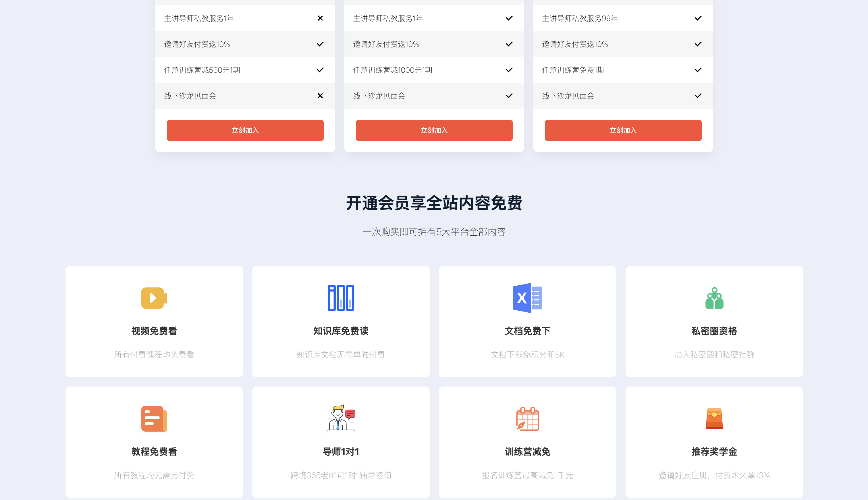Click the checkmark beside 主讲导师私教服务99年

coord(698,18)
